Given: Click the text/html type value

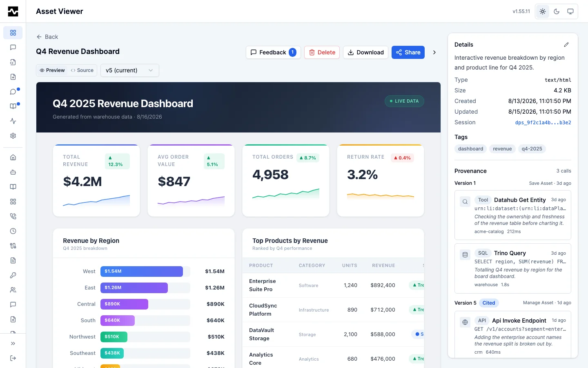Looking at the screenshot, I should click(558, 80).
